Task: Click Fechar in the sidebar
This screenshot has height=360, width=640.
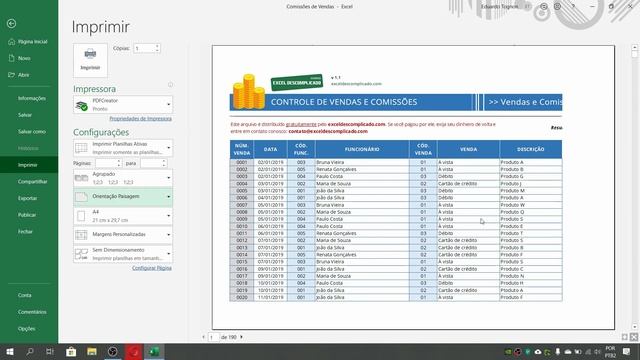Action: [x=29, y=232]
